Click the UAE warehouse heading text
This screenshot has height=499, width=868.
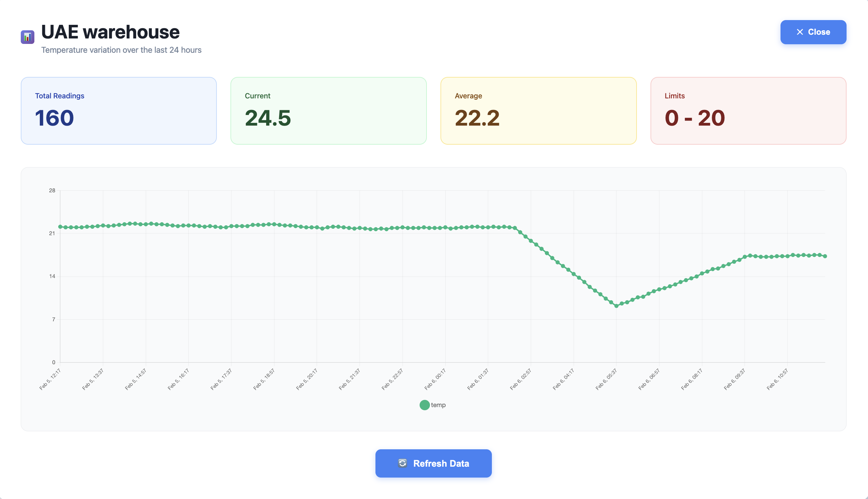coord(110,32)
